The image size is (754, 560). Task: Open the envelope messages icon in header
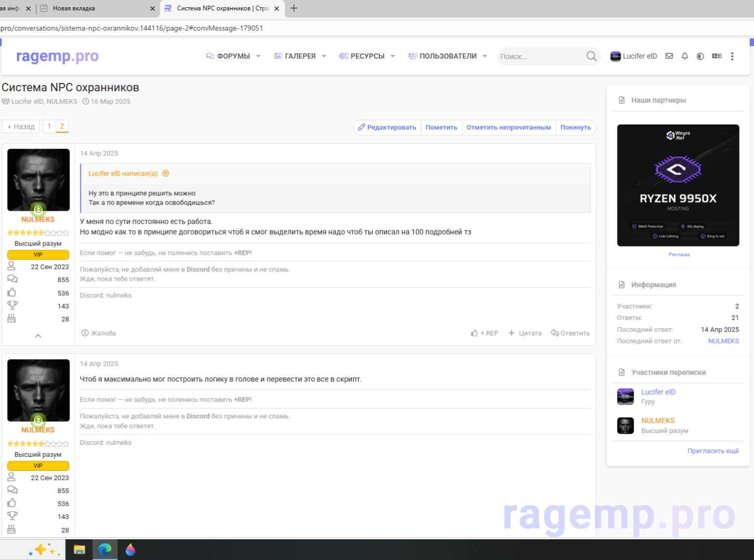coord(669,56)
